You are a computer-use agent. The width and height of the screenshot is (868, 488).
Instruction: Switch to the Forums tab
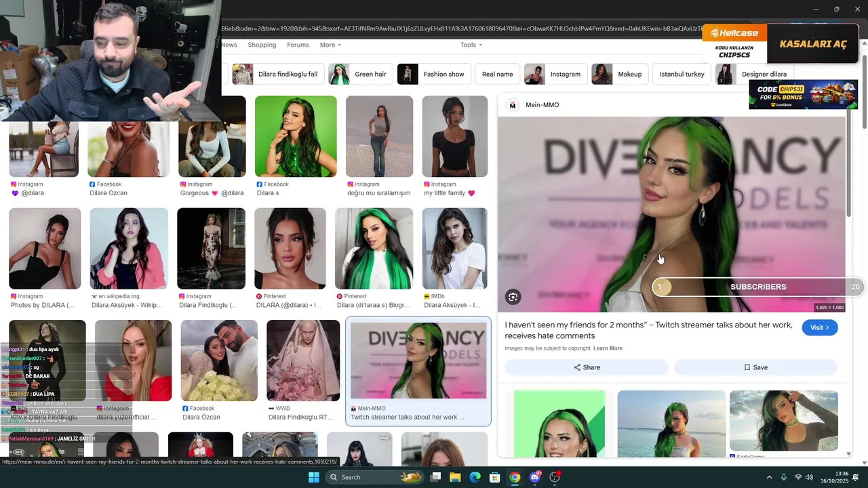[298, 45]
